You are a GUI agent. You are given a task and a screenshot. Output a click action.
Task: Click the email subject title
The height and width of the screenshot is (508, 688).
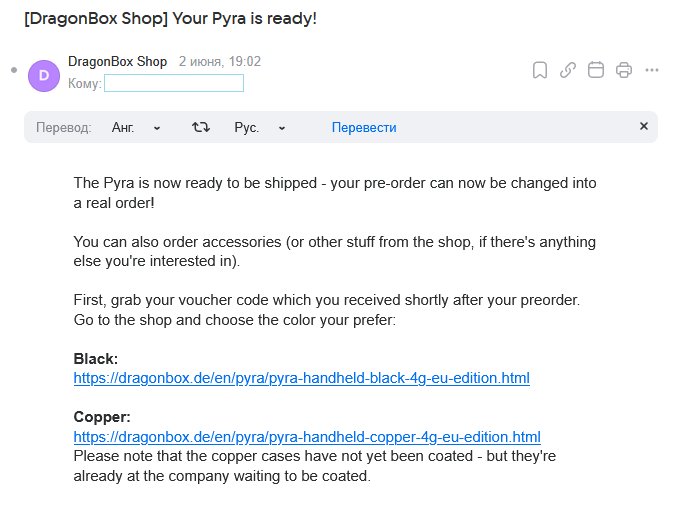coord(170,19)
